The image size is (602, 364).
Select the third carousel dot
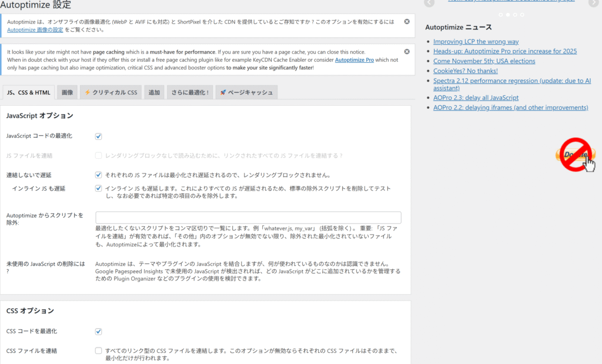tap(515, 15)
